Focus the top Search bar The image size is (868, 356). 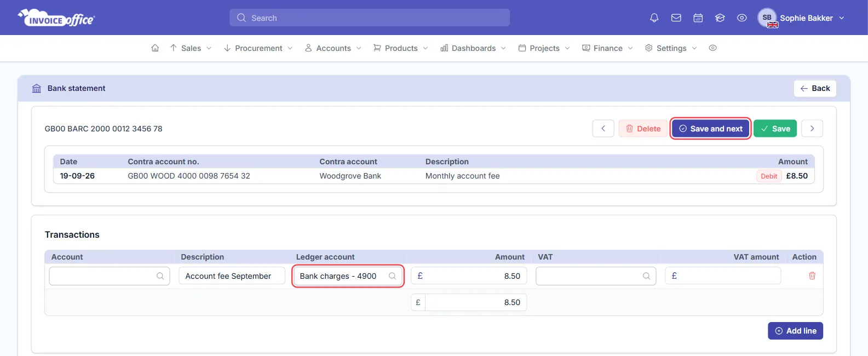point(370,18)
